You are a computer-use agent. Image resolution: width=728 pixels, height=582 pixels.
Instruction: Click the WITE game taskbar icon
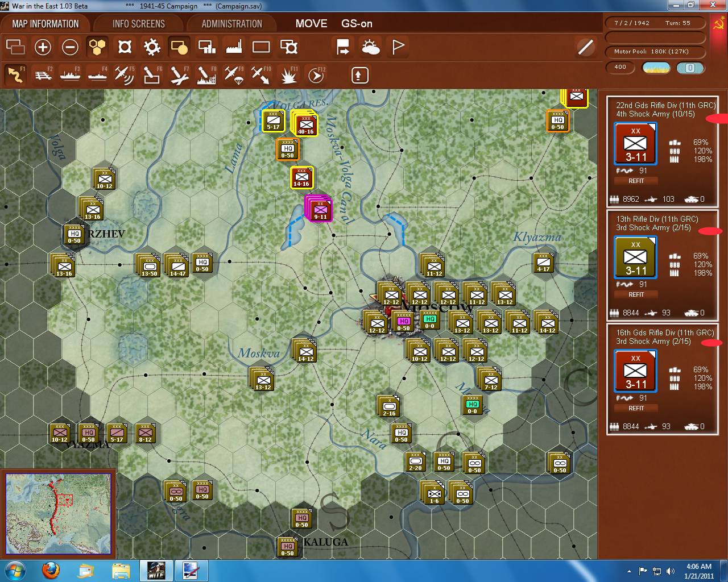pos(156,570)
